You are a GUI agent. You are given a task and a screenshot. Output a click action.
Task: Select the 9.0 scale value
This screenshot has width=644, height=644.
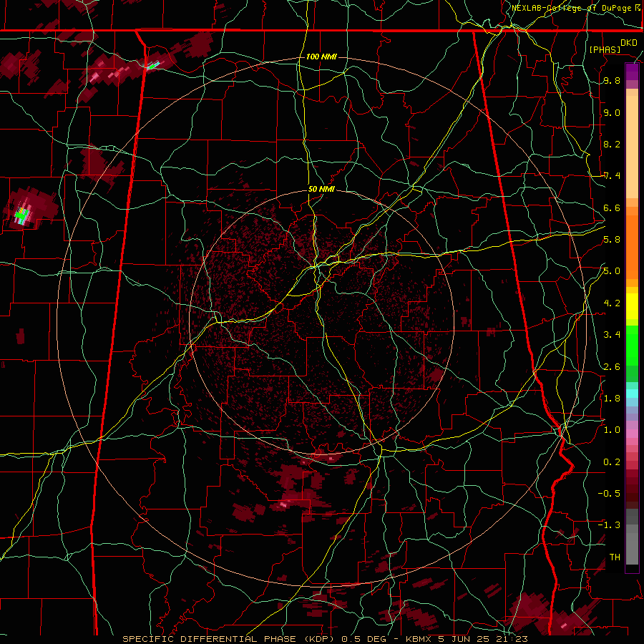(612, 112)
